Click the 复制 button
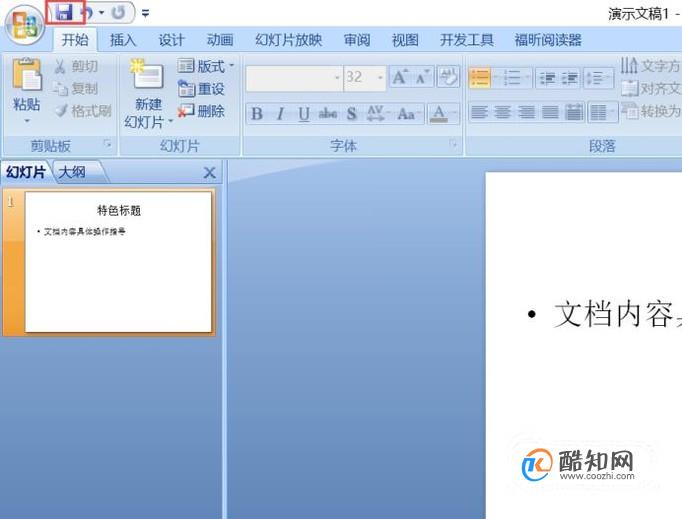 coord(77,88)
